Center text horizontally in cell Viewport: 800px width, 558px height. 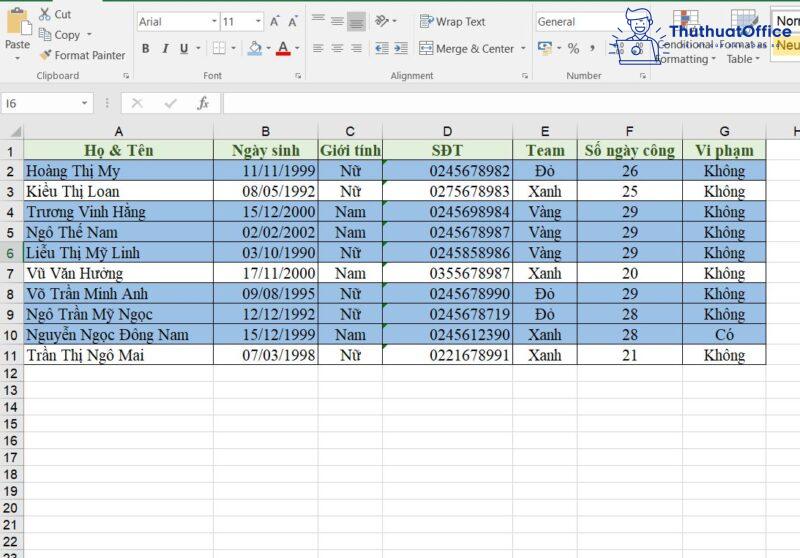click(337, 48)
